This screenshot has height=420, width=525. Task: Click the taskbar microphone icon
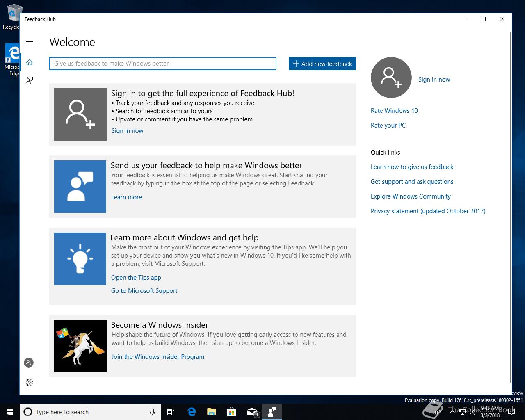[152, 412]
